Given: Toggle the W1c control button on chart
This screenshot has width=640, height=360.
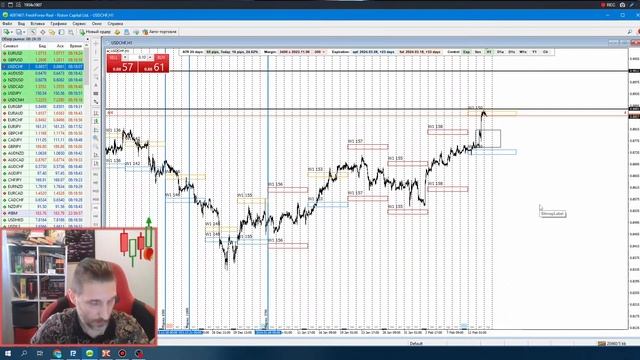Looking at the screenshot, I should point(523,52).
